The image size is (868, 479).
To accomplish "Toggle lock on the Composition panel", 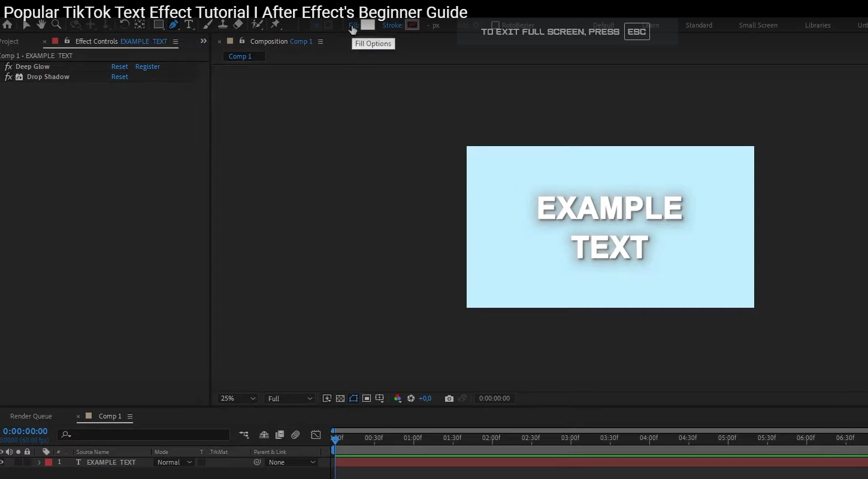I will (242, 41).
